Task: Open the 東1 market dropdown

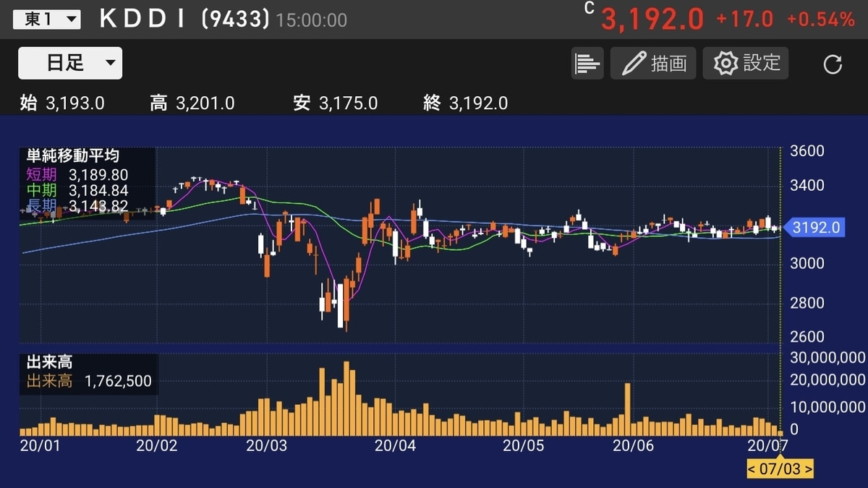Action: 47,20
